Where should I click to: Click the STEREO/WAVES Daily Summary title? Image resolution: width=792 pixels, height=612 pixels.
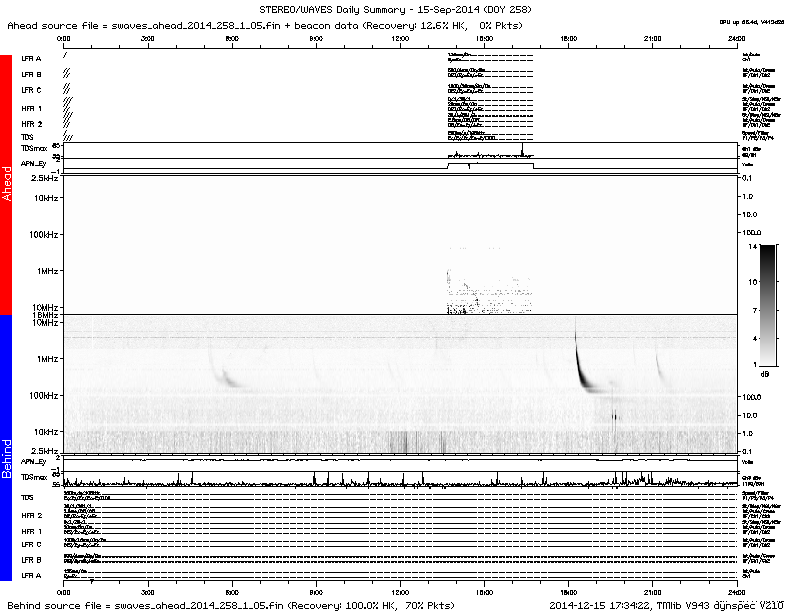395,10
